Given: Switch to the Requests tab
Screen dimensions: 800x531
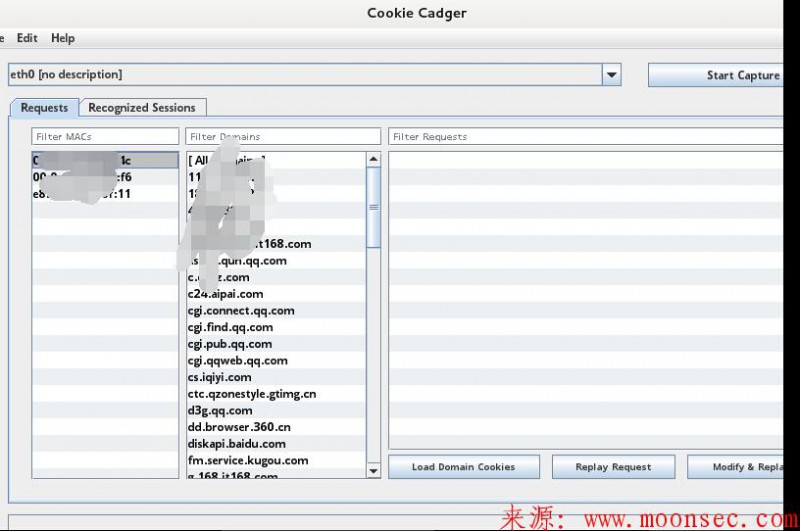Looking at the screenshot, I should pos(44,108).
